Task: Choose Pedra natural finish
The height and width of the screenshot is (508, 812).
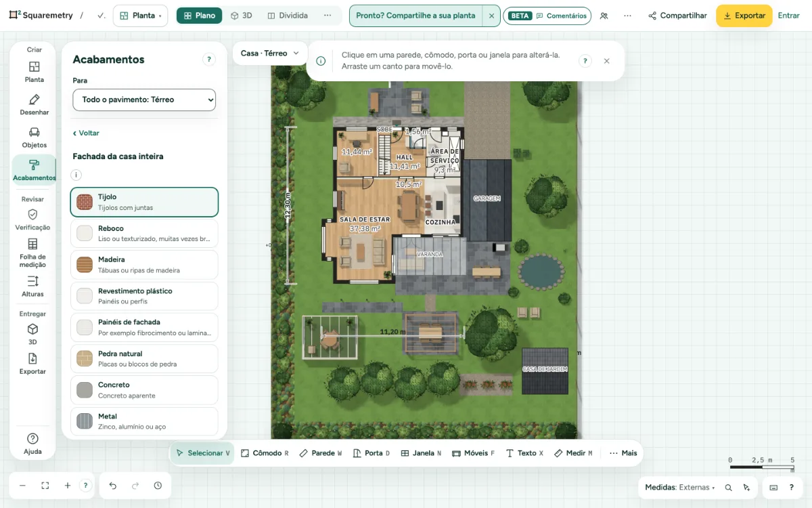Action: [144, 358]
